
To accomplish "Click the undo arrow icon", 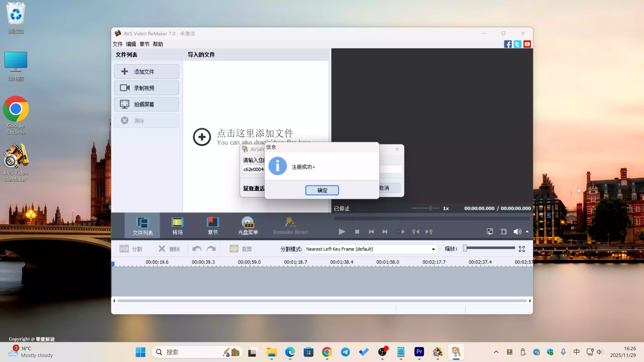I will (x=196, y=249).
